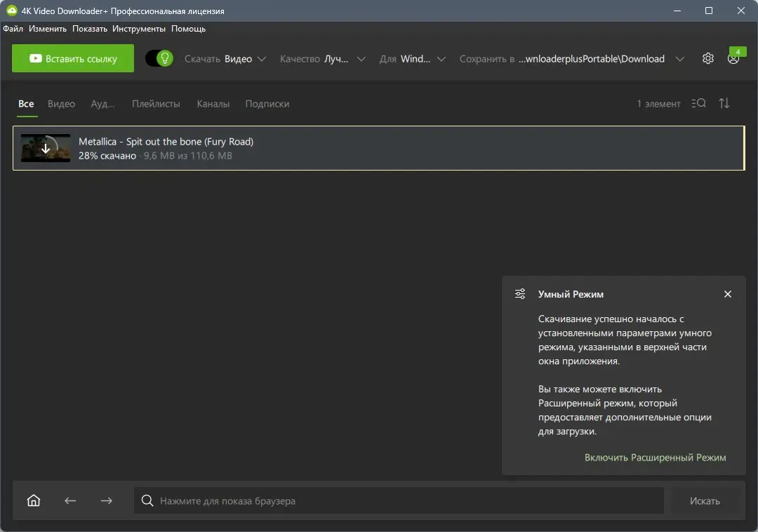Switch to the Подписки tab

(x=267, y=104)
